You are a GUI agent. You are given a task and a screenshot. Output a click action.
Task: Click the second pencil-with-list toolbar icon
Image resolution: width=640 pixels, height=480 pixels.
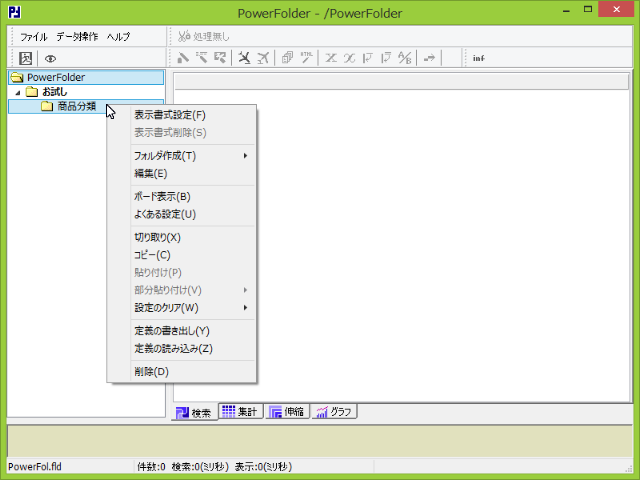pyautogui.click(x=201, y=58)
